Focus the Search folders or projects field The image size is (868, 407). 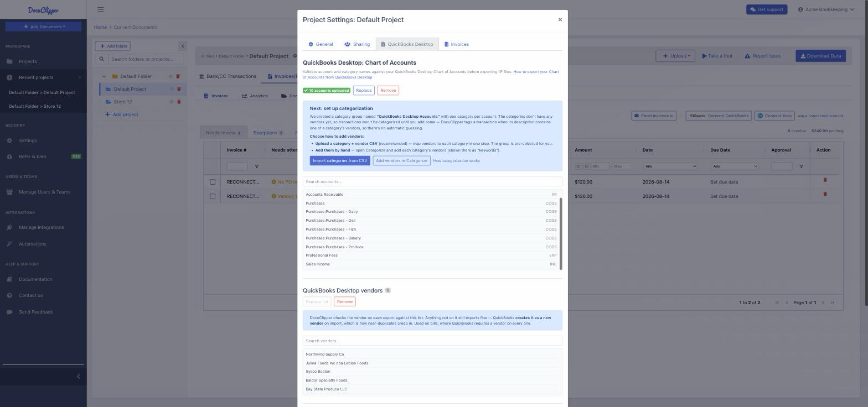146,59
